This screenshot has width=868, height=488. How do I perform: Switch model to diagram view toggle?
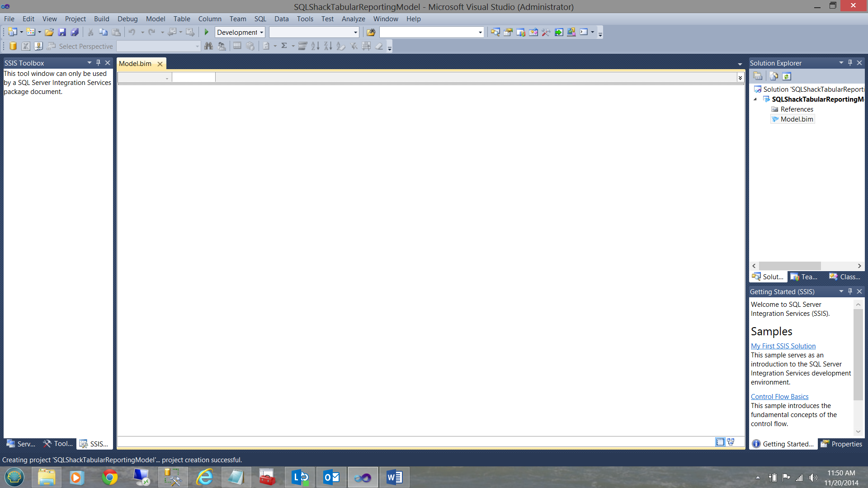731,442
